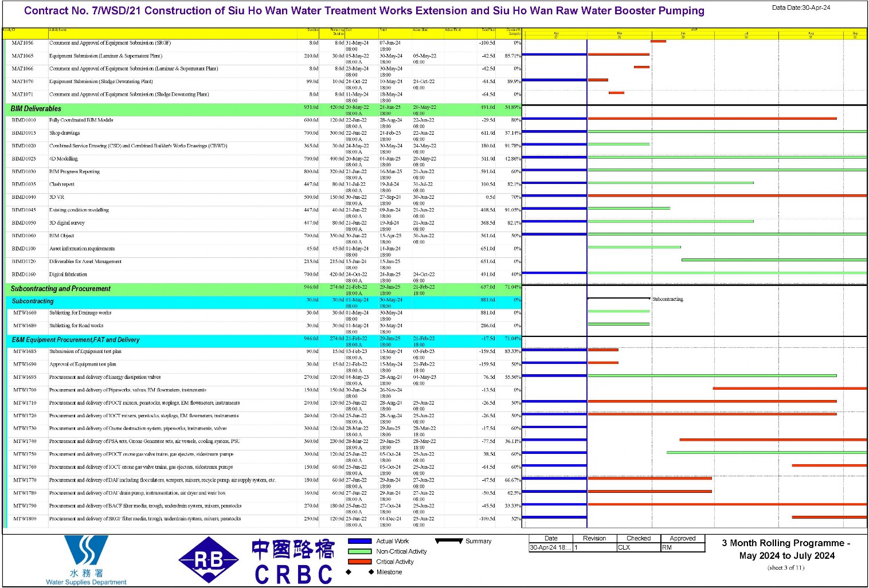Click activity ID MTW1800
Viewport: 869px width, 588px height.
[x=25, y=519]
